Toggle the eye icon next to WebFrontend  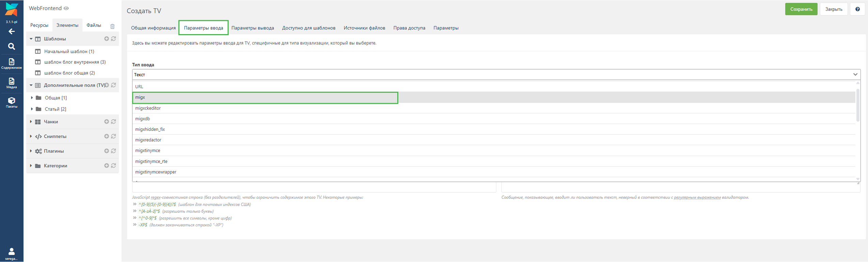(66, 8)
